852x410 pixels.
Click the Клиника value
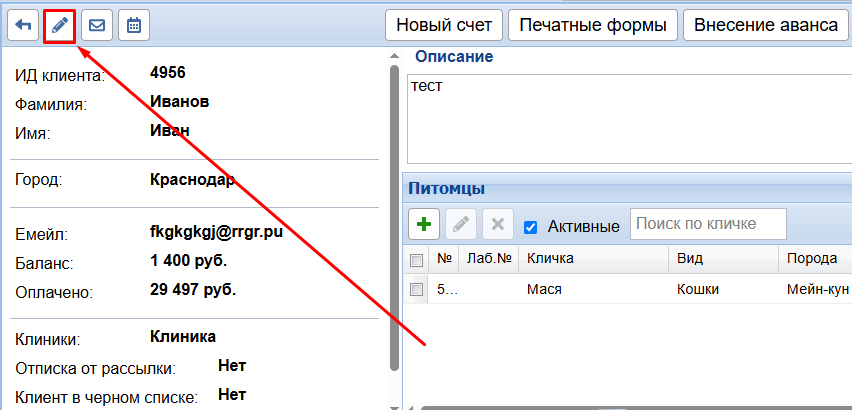pyautogui.click(x=183, y=336)
